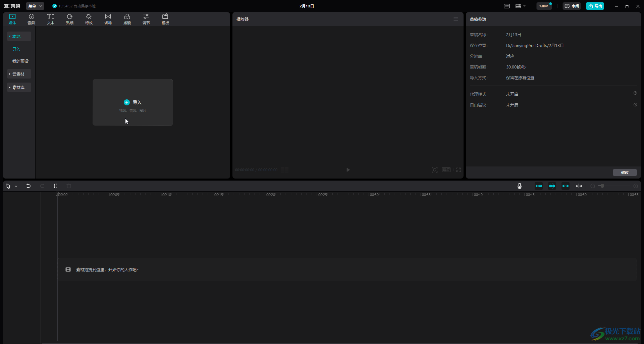644x344 pixels.
Task: Choose the selection arrow tool
Action: pyautogui.click(x=8, y=186)
